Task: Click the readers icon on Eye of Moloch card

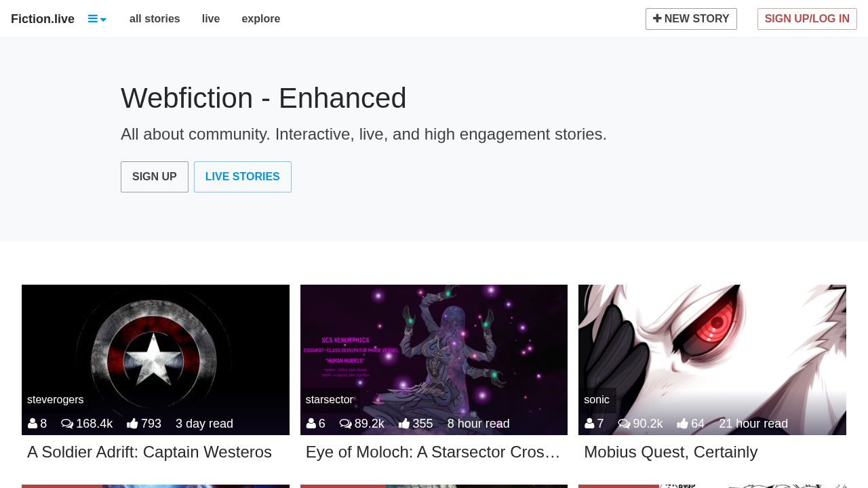Action: pos(311,424)
